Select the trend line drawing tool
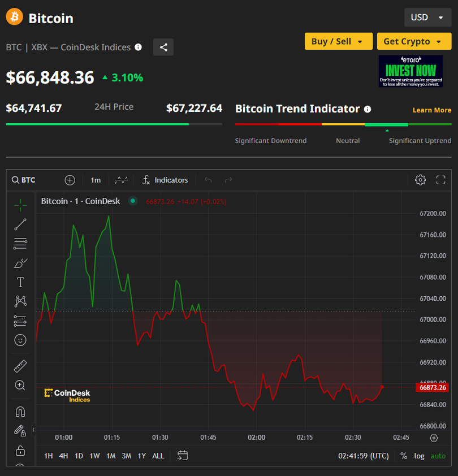 (20, 224)
